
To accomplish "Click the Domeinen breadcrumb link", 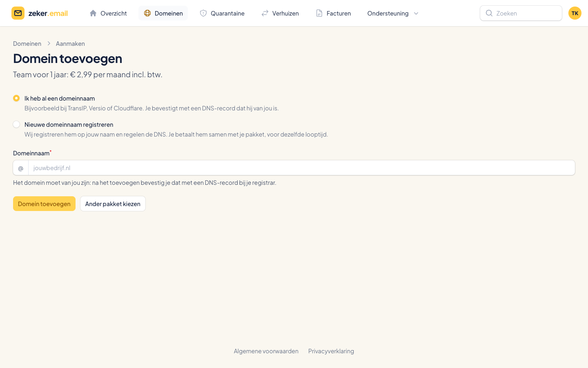I will 27,43.
